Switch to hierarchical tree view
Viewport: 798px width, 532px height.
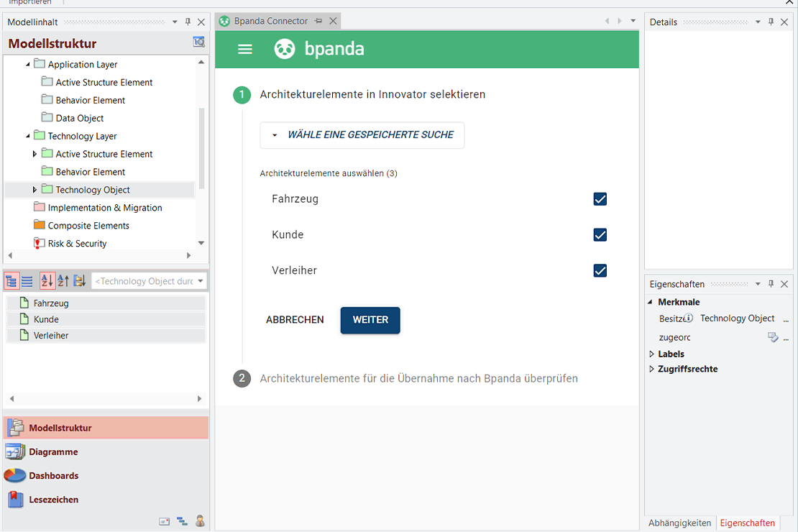point(12,281)
